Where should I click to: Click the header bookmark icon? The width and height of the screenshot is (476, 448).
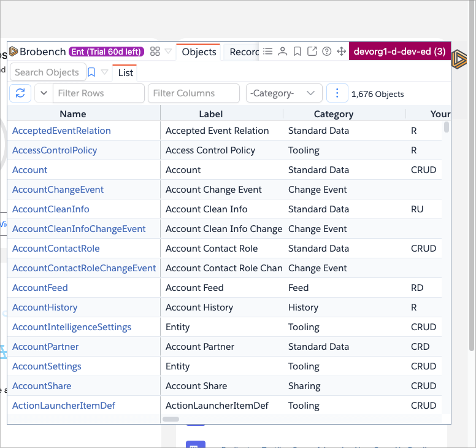tap(297, 52)
